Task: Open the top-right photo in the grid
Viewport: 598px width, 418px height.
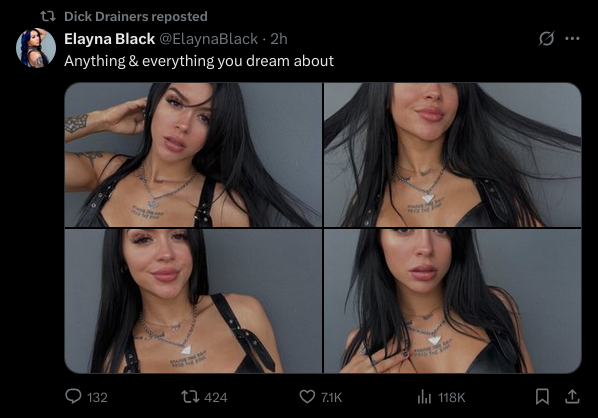Action: [453, 155]
